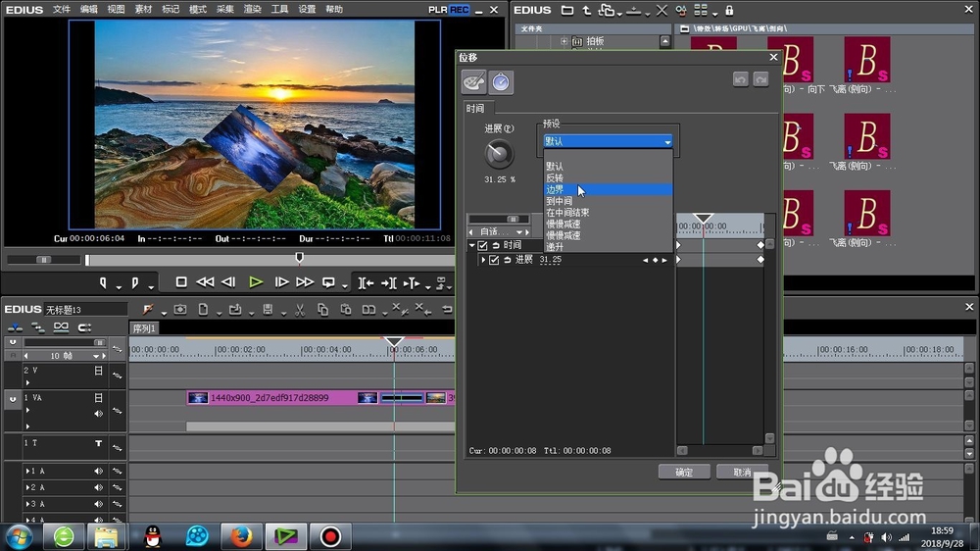Uncheck the 时间 checkbox in the keyframe list
980x551 pixels.
click(483, 245)
